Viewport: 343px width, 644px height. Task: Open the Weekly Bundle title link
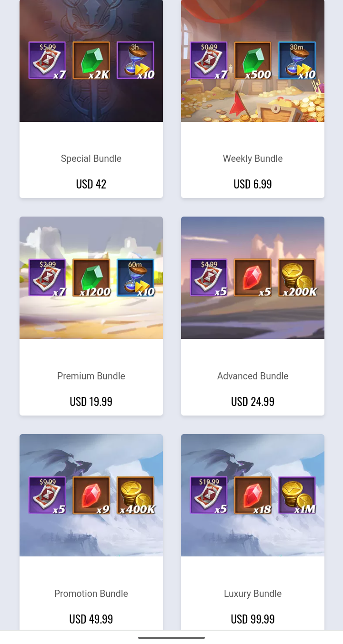[x=252, y=159]
